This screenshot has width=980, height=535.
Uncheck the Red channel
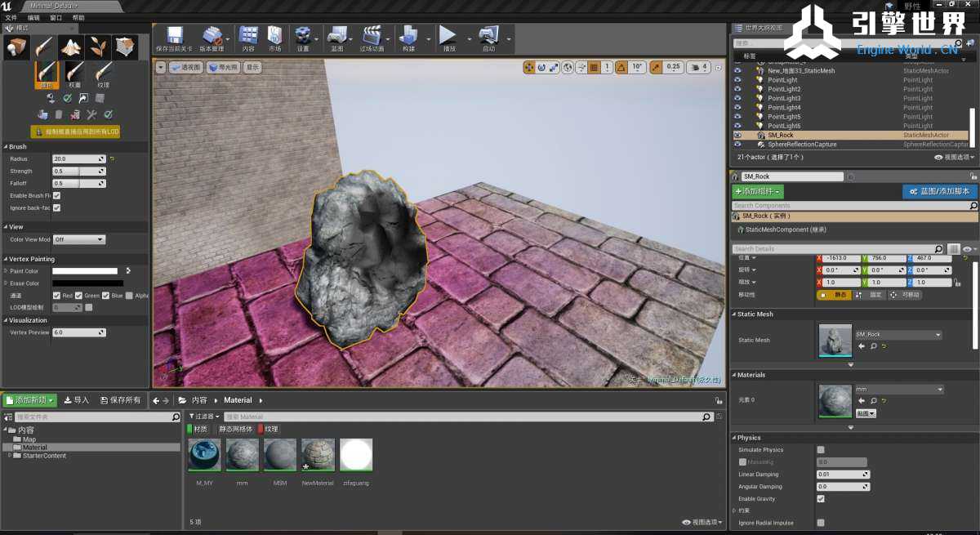(56, 296)
